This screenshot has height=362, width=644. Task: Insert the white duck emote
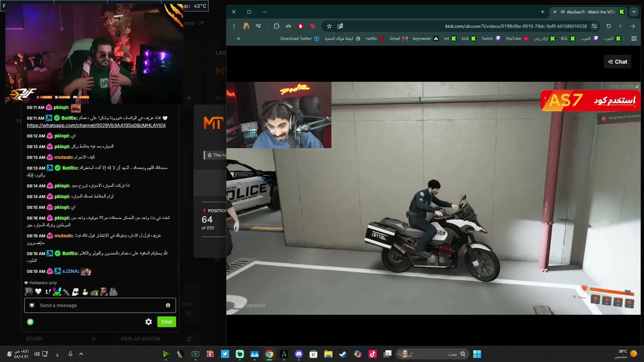click(85, 292)
